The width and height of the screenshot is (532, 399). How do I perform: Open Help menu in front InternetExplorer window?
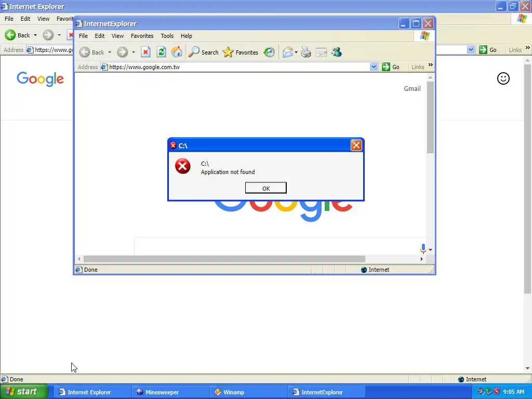pyautogui.click(x=187, y=36)
